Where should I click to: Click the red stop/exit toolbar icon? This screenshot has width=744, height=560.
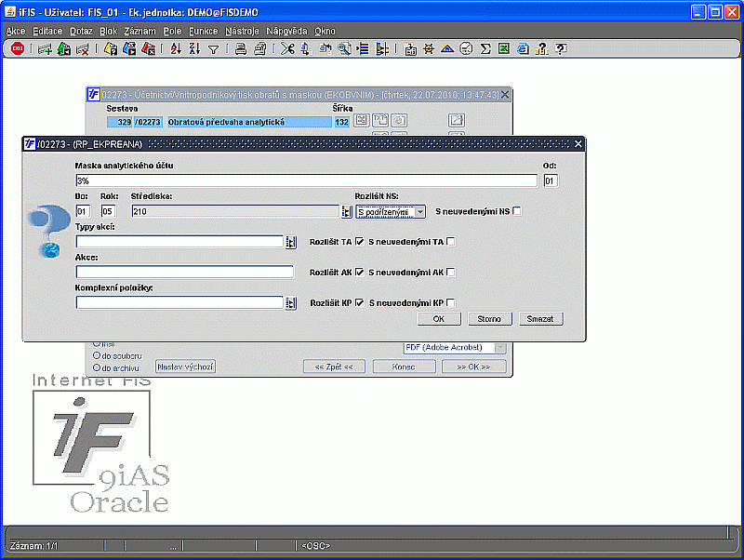tap(18, 48)
